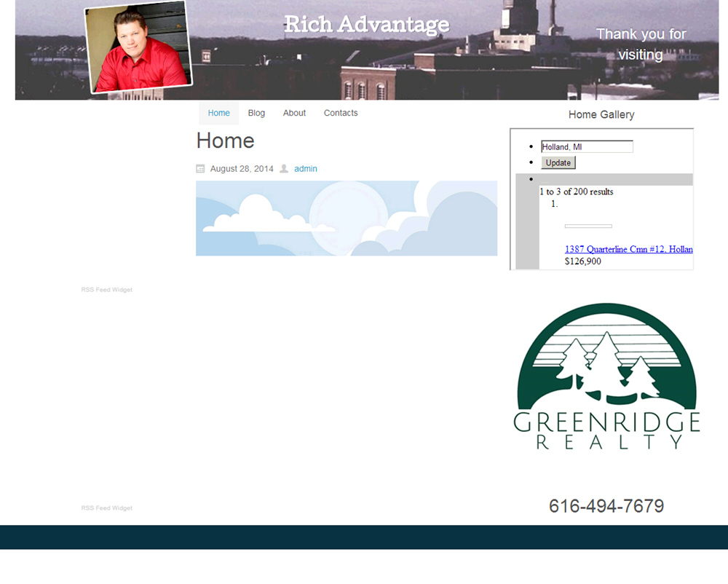Click the $126,900 listing price

click(582, 261)
